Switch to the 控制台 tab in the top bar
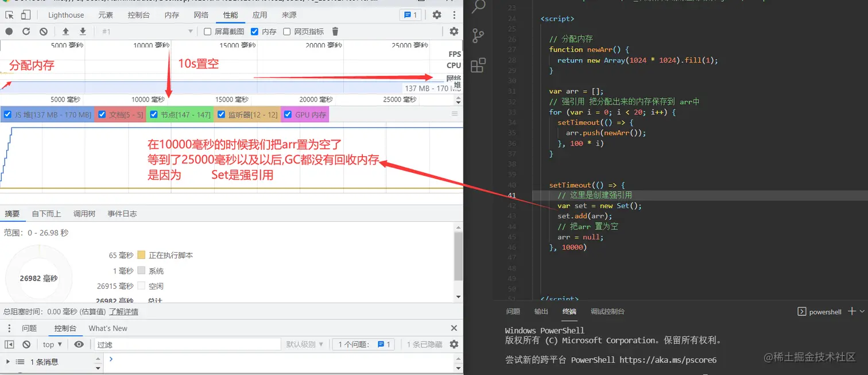Image resolution: width=868 pixels, height=375 pixels. pyautogui.click(x=139, y=15)
